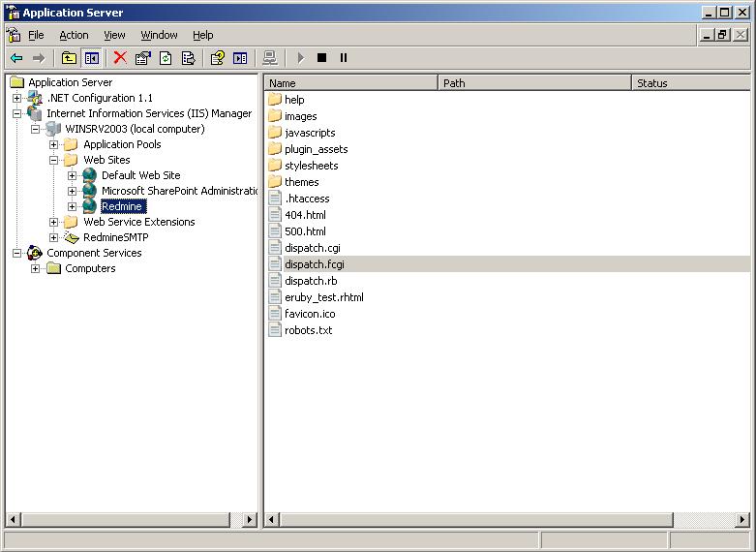Image resolution: width=756 pixels, height=552 pixels.
Task: Select the dispatch.rb file
Action: tap(311, 281)
